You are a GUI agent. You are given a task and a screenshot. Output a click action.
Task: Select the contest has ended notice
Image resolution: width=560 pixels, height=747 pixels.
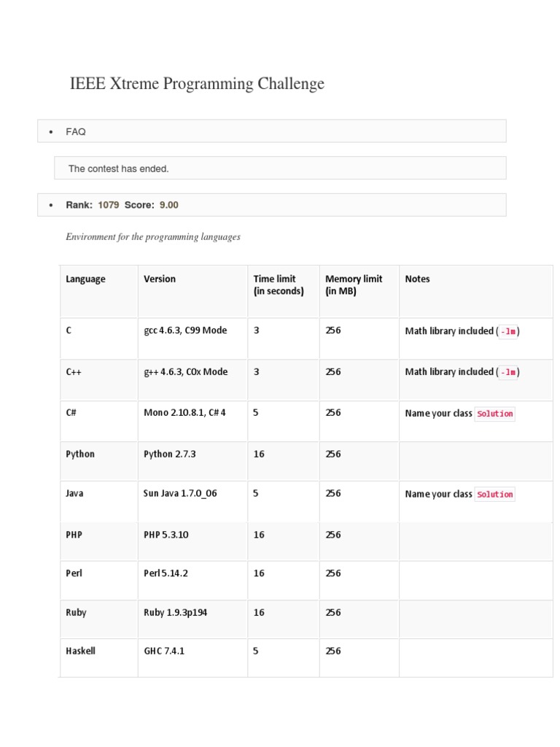click(x=119, y=169)
